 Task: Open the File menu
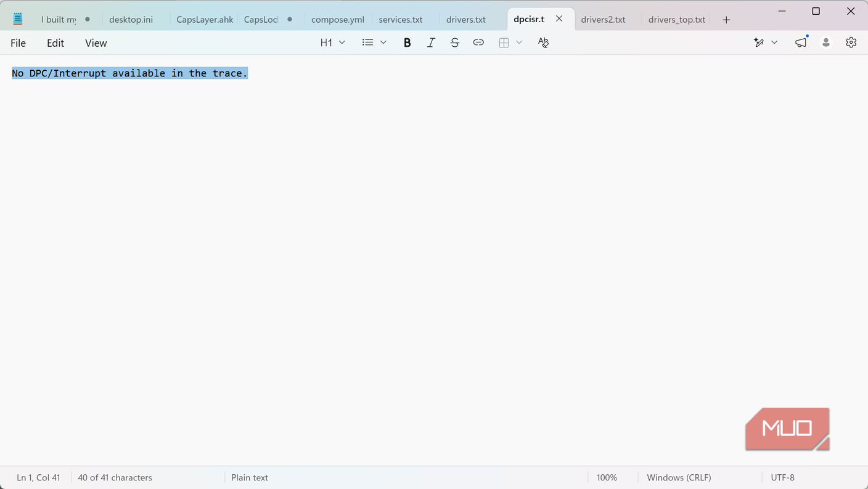pos(18,42)
